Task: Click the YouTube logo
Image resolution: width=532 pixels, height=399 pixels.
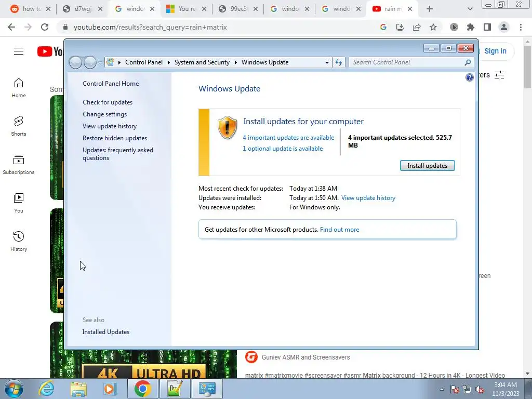Action: pyautogui.click(x=50, y=51)
